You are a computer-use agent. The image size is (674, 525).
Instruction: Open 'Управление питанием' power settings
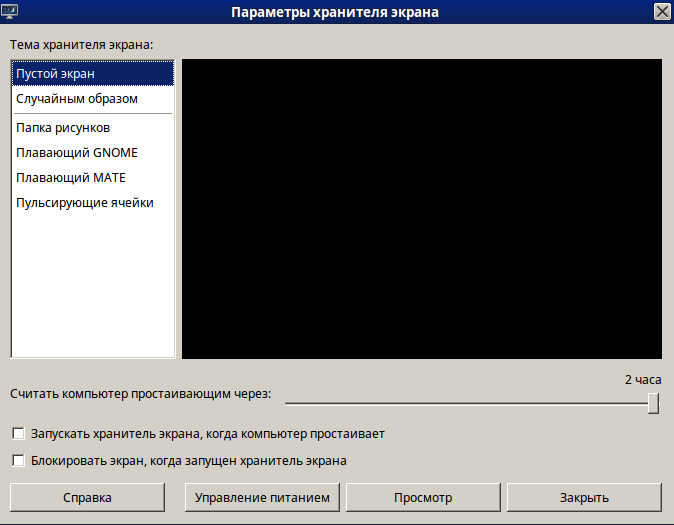[263, 497]
